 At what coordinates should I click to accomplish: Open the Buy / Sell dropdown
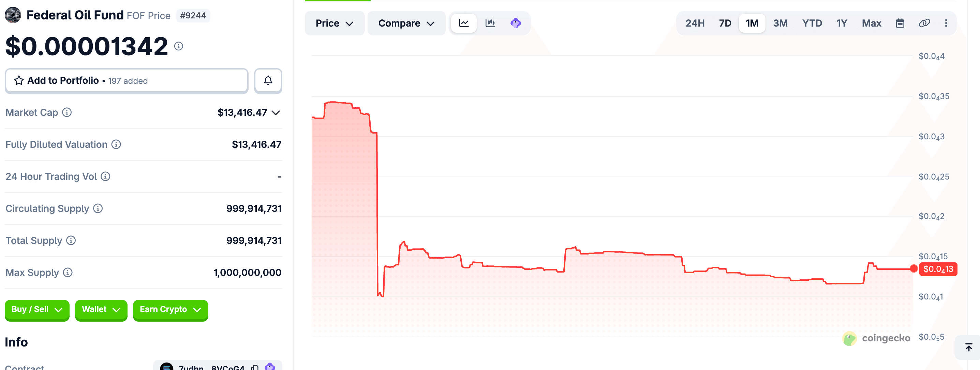(37, 310)
